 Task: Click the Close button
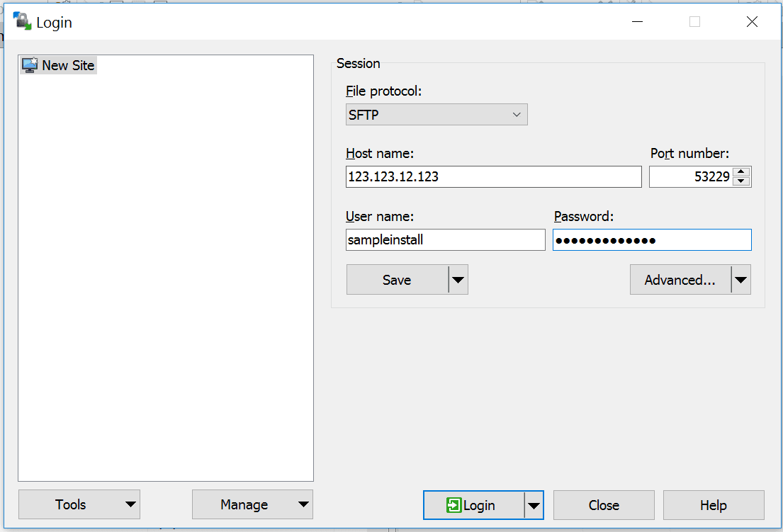(x=603, y=505)
